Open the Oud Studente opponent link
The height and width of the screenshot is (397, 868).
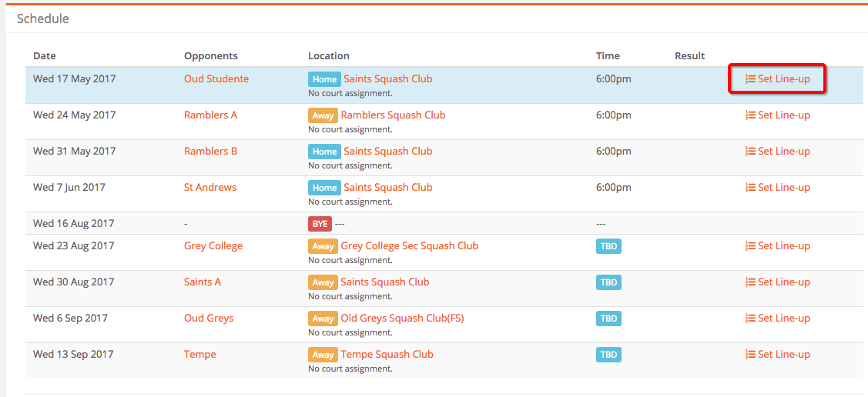[216, 79]
